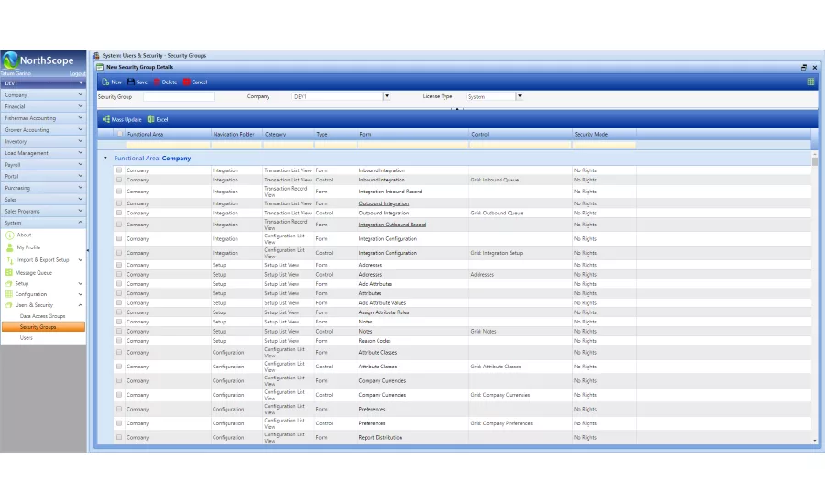Toggle the select-all header checkbox
Screen dimensions: 825x504
[120, 134]
